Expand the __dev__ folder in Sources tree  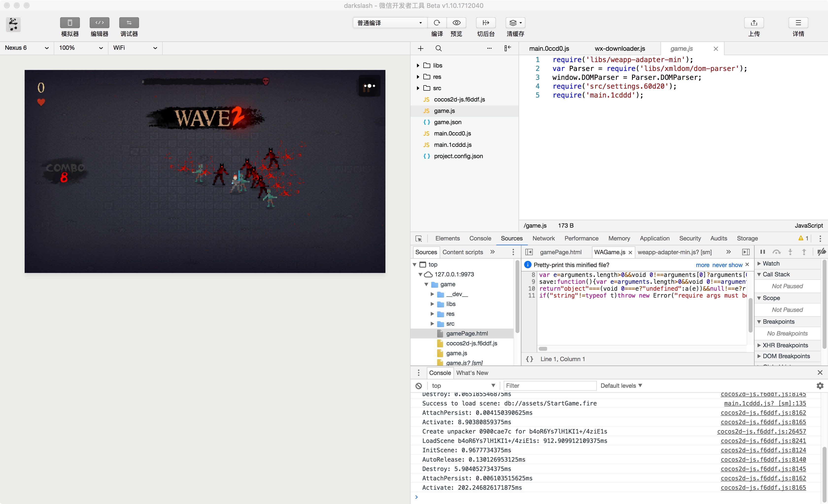tap(432, 294)
